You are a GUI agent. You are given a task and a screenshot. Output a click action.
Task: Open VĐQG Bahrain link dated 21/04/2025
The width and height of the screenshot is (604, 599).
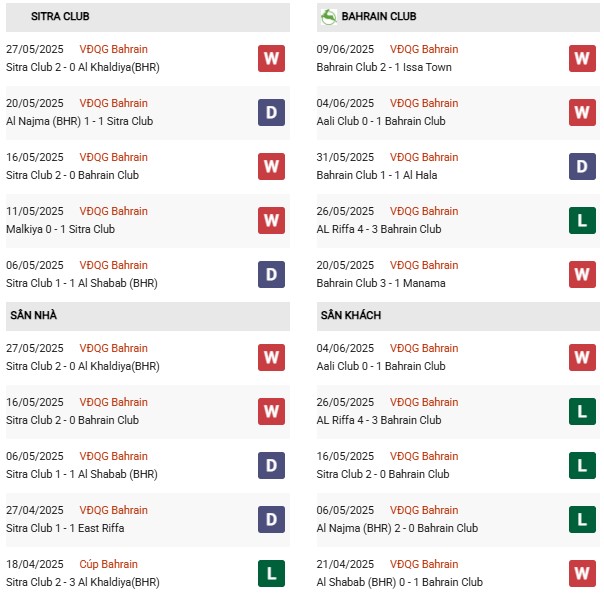424,564
